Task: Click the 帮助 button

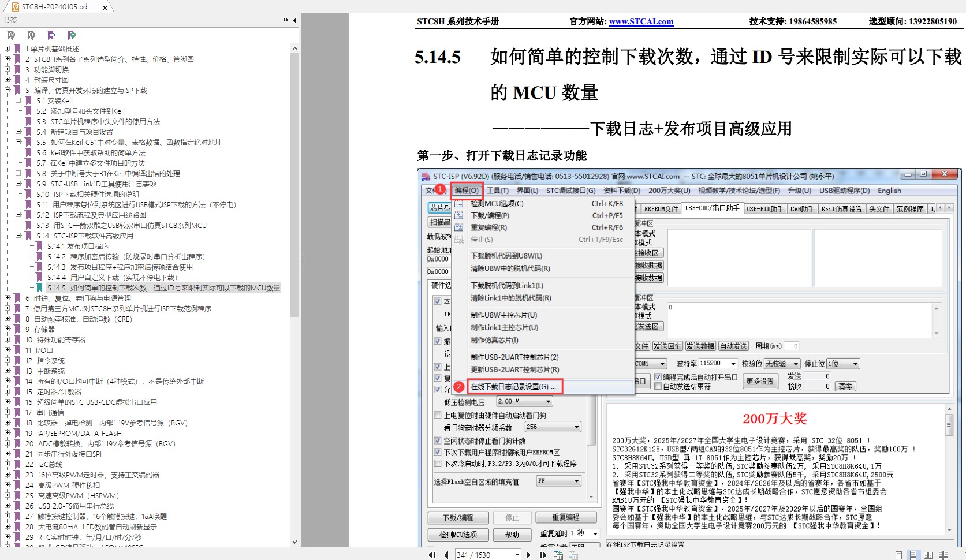Action: 512,535
